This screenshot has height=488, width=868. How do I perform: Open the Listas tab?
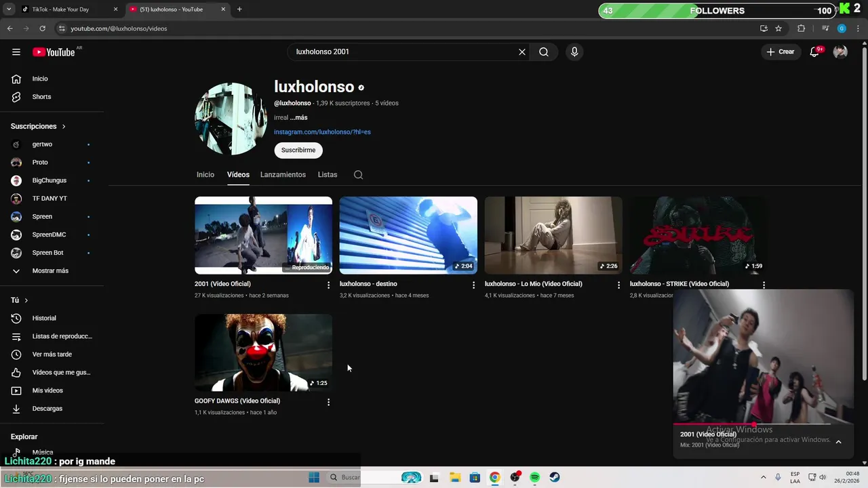(x=328, y=175)
